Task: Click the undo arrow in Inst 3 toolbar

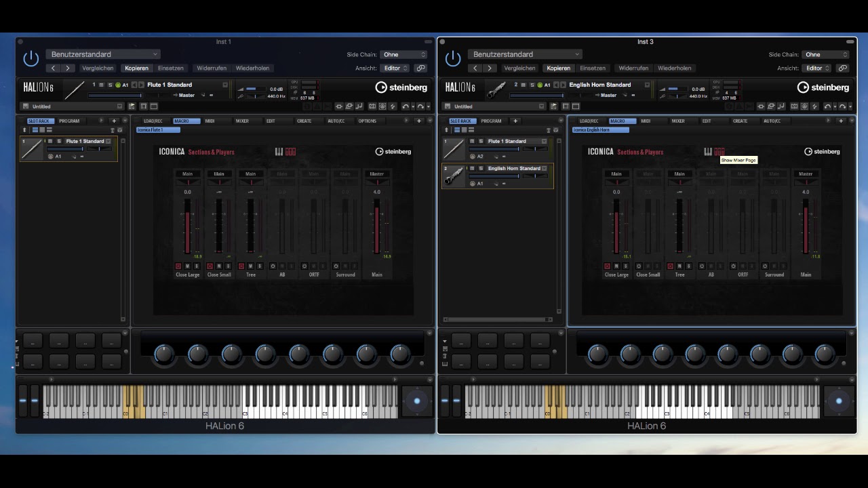Action: click(x=827, y=106)
